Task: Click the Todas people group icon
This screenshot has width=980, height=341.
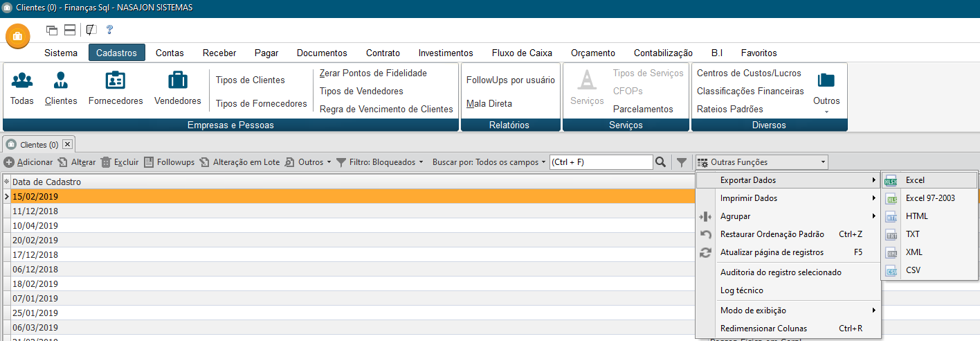Action: click(x=22, y=80)
